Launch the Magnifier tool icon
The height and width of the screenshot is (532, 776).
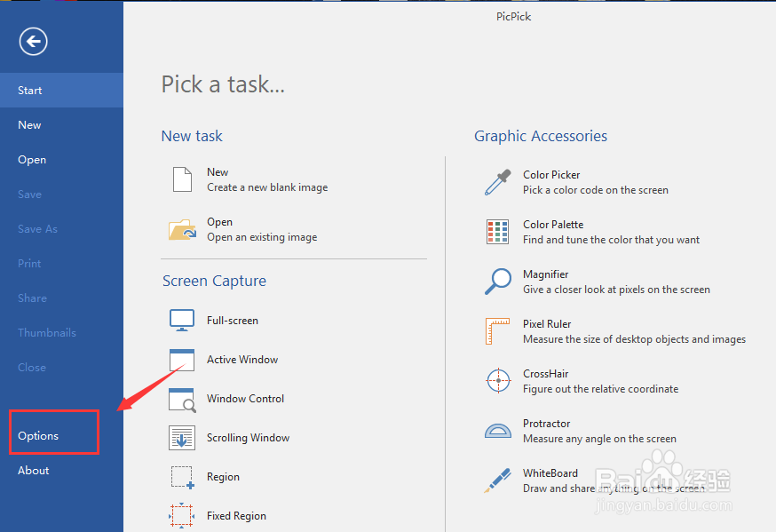497,282
